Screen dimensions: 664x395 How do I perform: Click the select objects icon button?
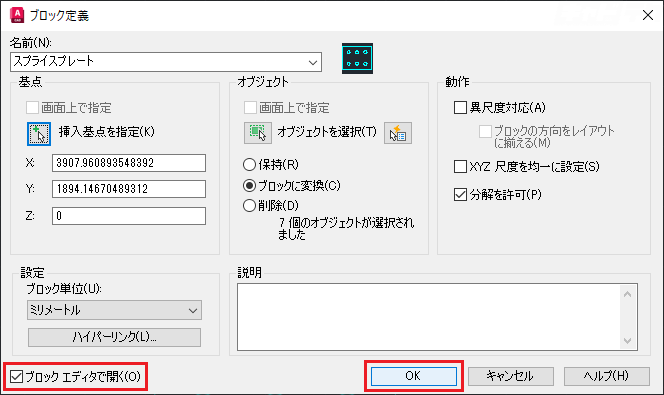coord(257,133)
